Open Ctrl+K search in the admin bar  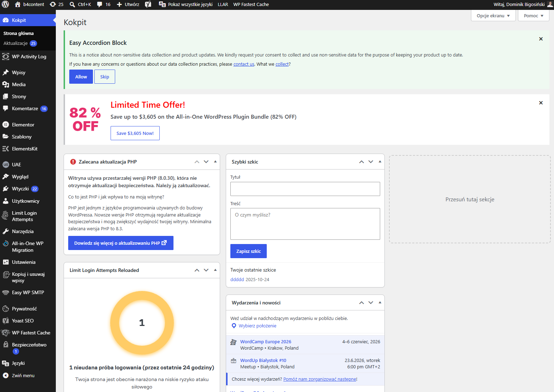pos(81,4)
